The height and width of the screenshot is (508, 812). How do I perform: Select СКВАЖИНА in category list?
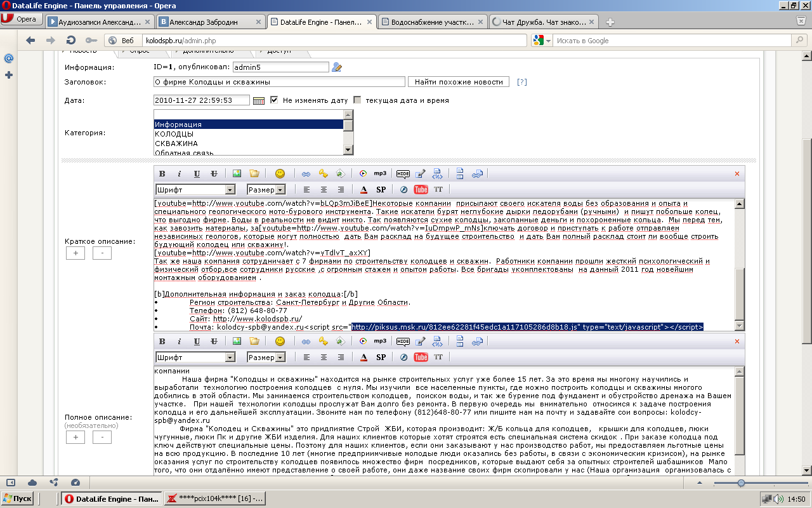249,144
